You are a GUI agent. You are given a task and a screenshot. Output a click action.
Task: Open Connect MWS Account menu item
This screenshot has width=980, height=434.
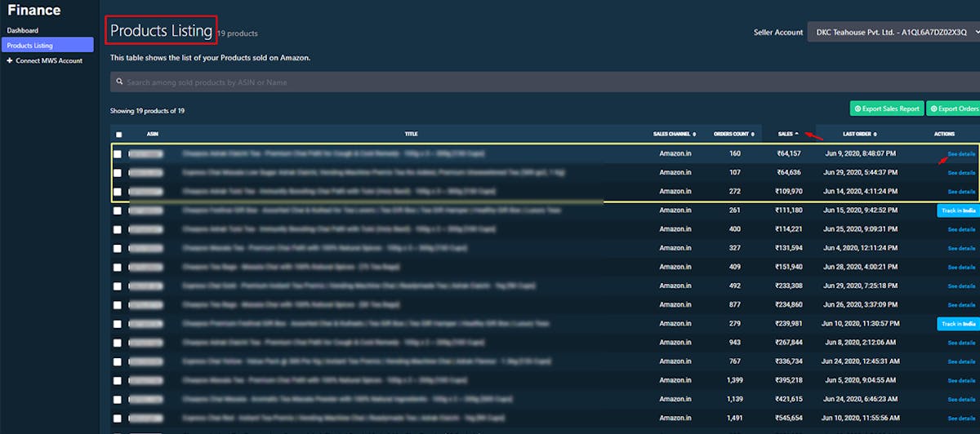[47, 61]
